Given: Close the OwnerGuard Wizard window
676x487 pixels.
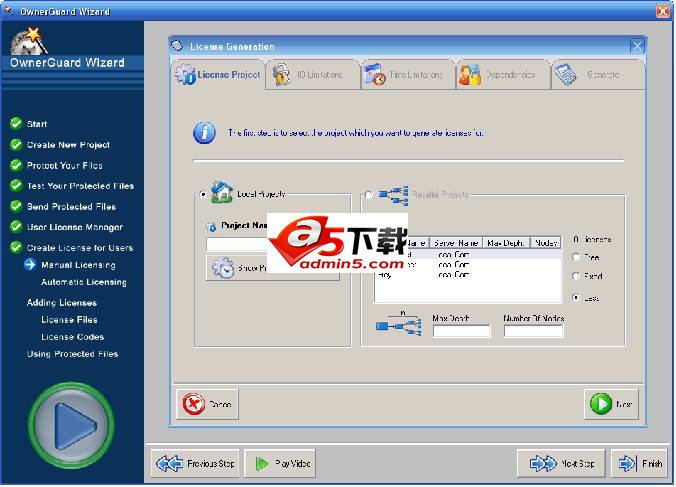Looking at the screenshot, I should tap(663, 10).
